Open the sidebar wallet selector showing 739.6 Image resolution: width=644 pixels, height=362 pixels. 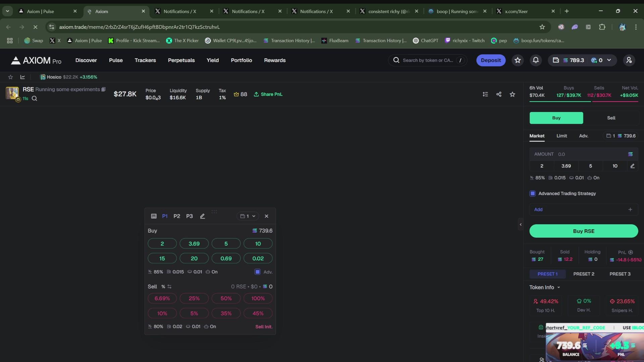pyautogui.click(x=621, y=136)
